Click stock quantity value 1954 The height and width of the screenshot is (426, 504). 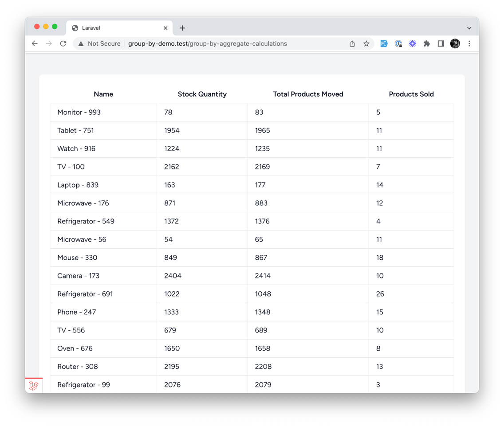point(172,130)
